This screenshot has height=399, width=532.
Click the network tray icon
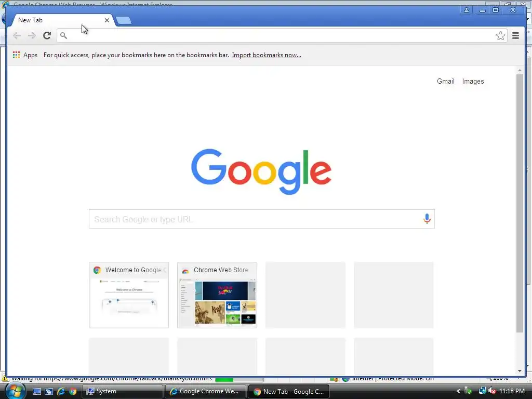(x=482, y=391)
